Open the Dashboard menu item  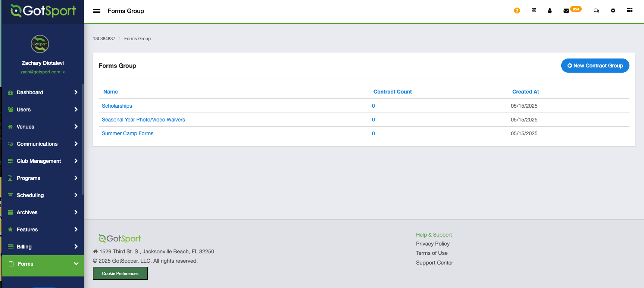coord(43,92)
